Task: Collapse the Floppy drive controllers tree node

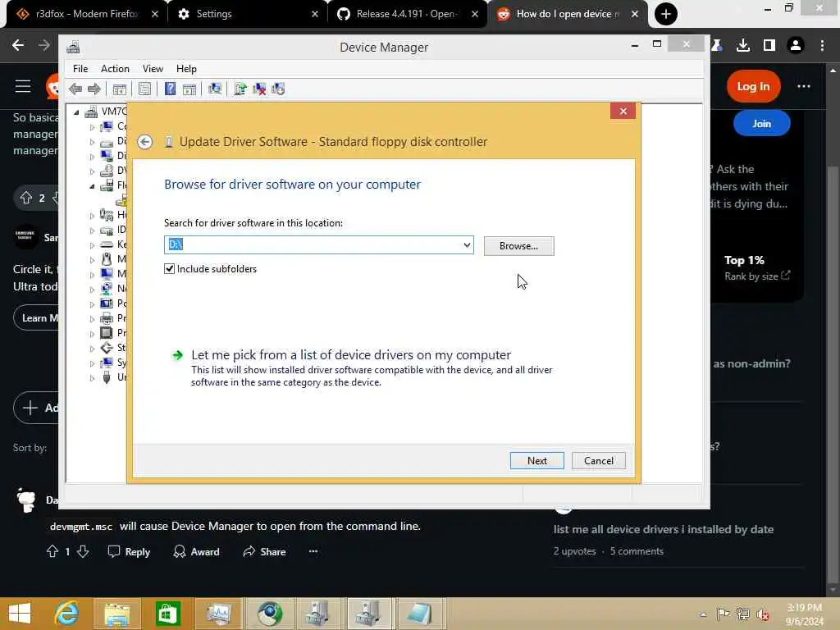Action: point(92,186)
